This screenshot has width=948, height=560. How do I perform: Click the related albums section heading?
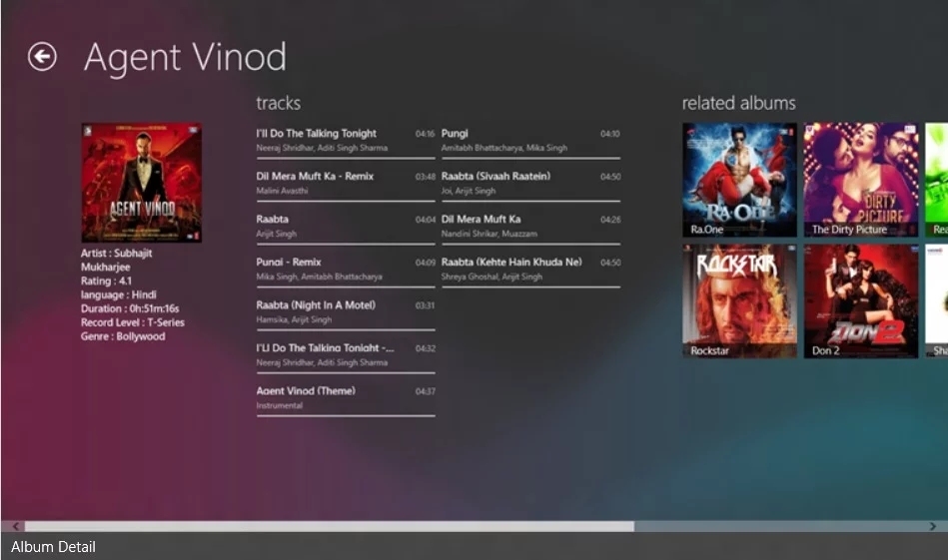coord(739,103)
